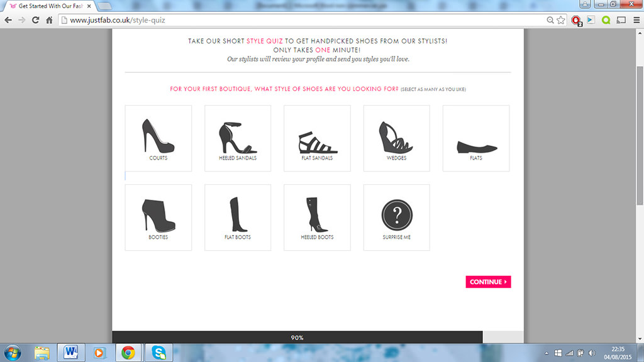
Task: Open the Windows Start menu
Action: pyautogui.click(x=12, y=352)
